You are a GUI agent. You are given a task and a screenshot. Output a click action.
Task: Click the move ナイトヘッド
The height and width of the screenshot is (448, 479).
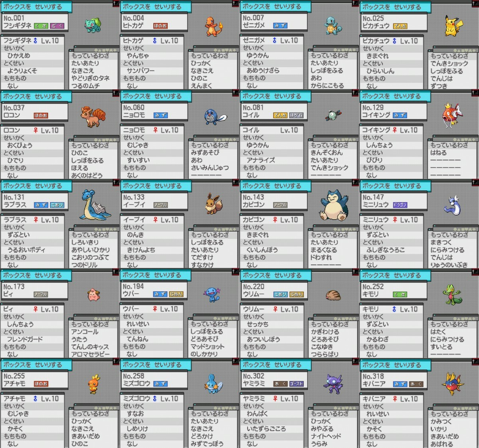click(x=326, y=436)
